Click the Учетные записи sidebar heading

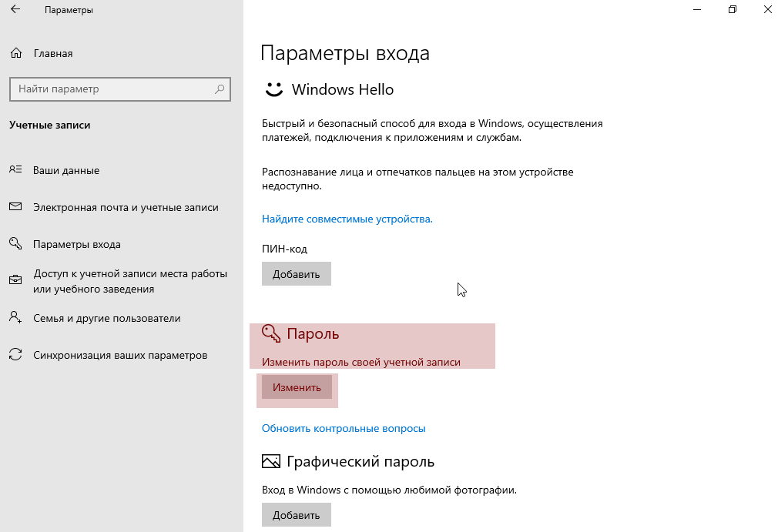49,125
